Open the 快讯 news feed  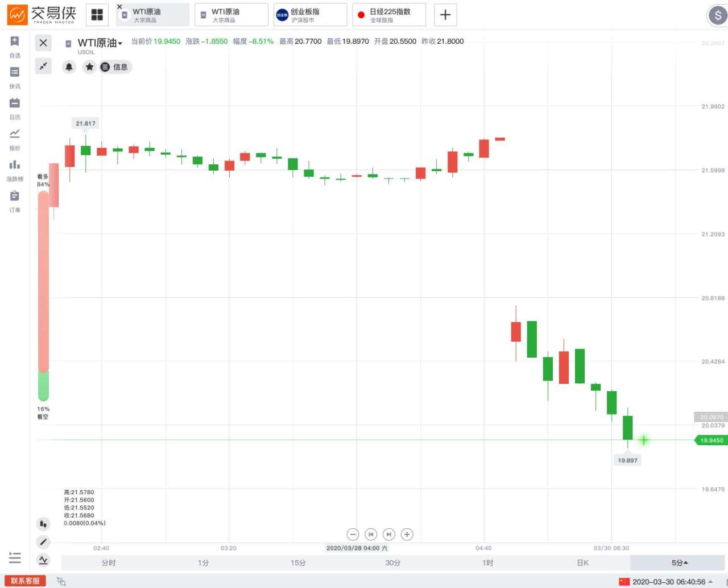tap(14, 76)
